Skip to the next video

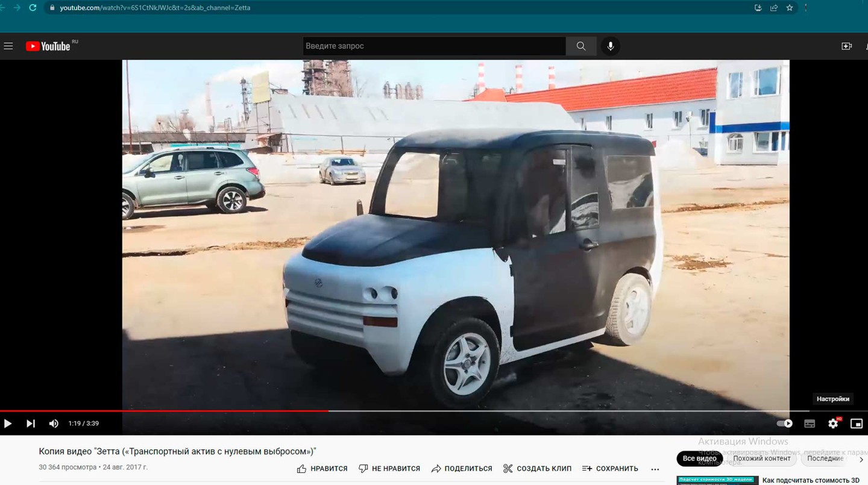pos(30,424)
